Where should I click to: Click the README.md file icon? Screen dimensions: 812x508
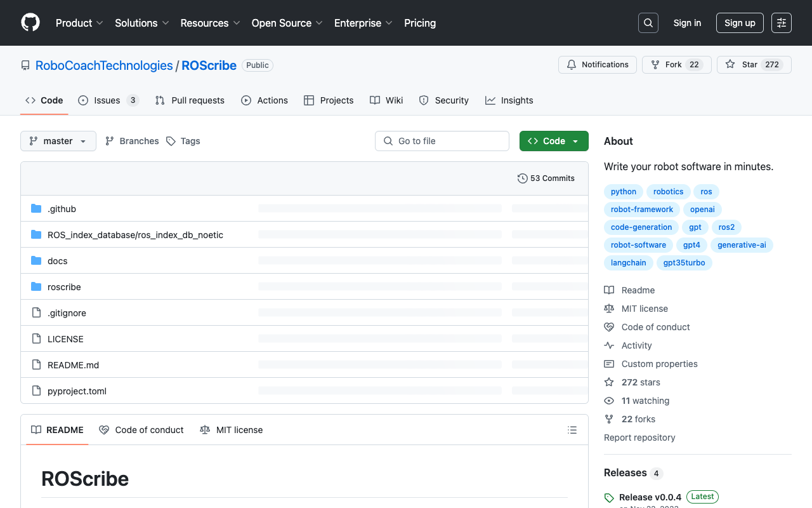(36, 365)
